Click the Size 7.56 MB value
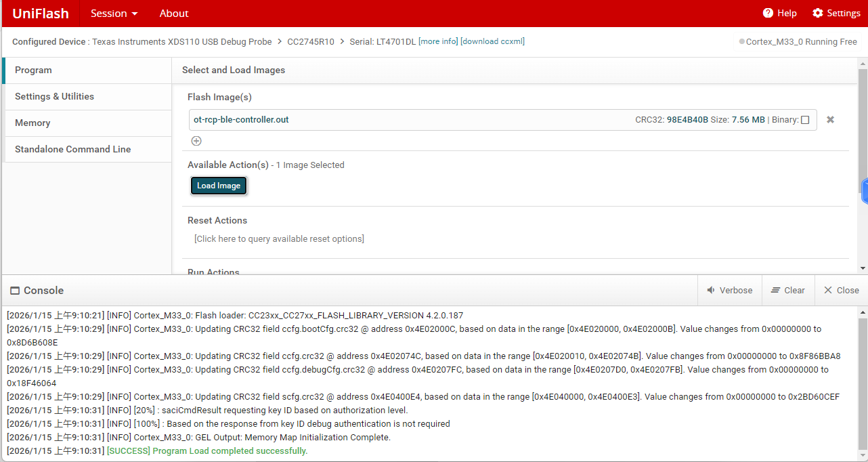The width and height of the screenshot is (868, 462). pos(748,120)
